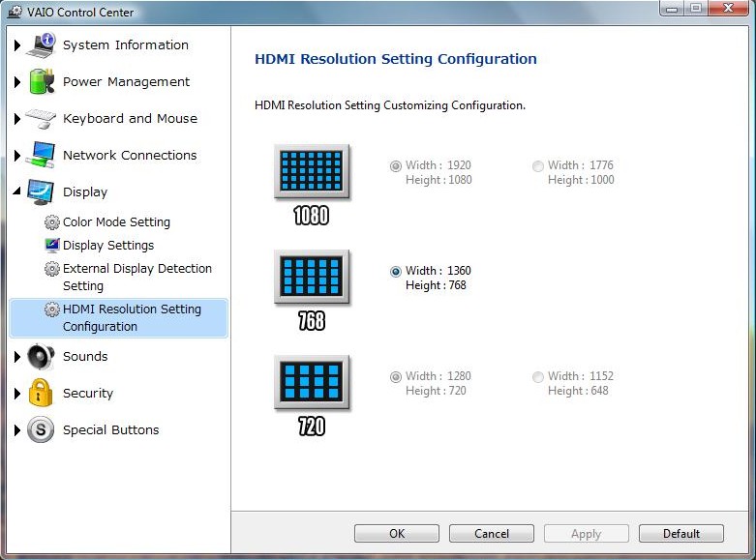Click the System Information computer icon
This screenshot has height=560, width=756.
pyautogui.click(x=42, y=45)
